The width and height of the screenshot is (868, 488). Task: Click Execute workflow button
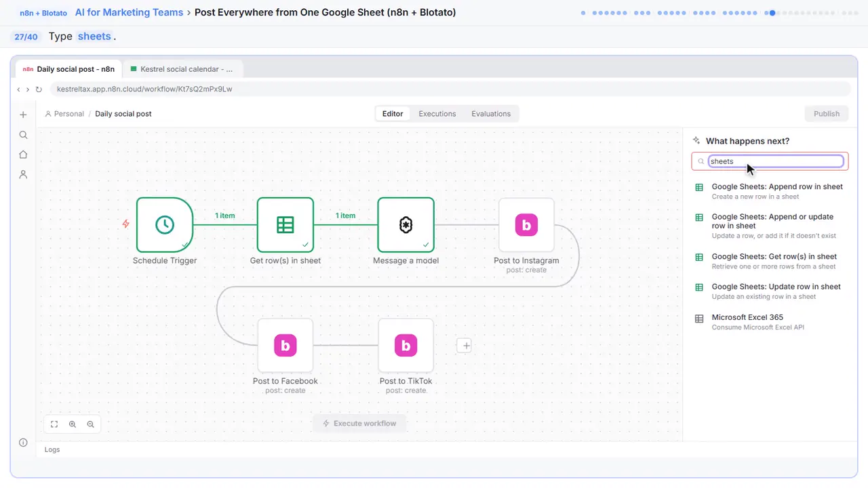[x=359, y=424]
